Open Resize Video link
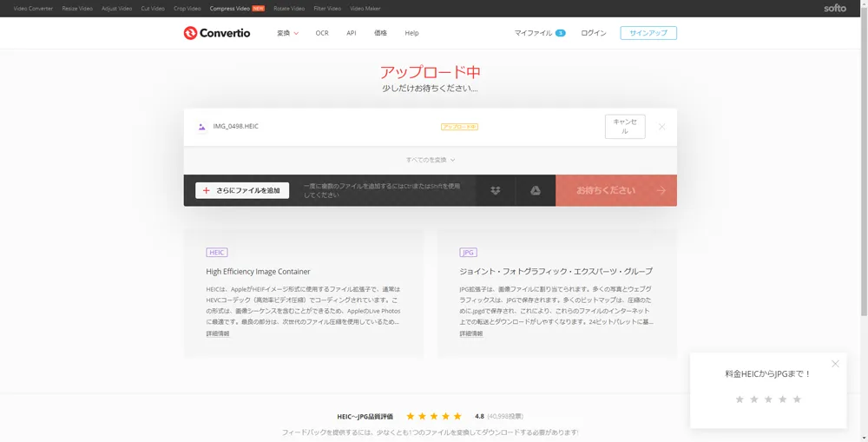This screenshot has width=868, height=442. (77, 9)
